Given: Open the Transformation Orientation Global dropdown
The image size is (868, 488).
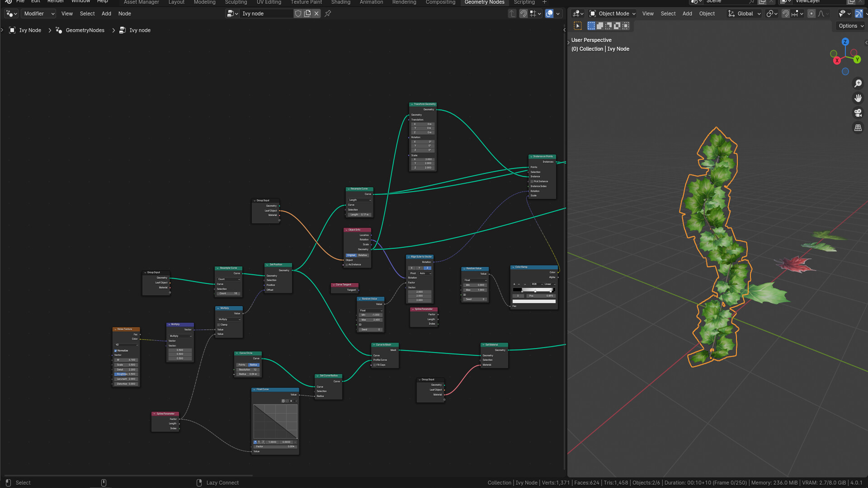Looking at the screenshot, I should [744, 14].
